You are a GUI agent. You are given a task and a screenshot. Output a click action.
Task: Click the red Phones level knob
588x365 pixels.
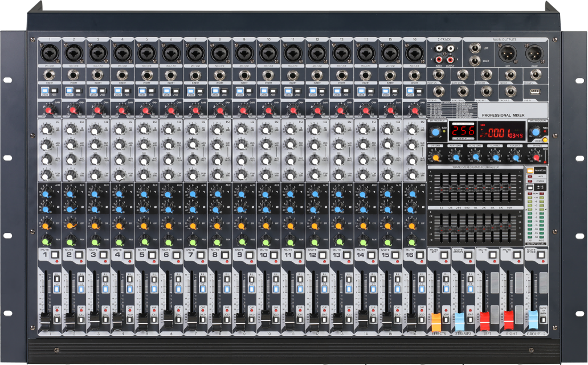click(x=536, y=157)
